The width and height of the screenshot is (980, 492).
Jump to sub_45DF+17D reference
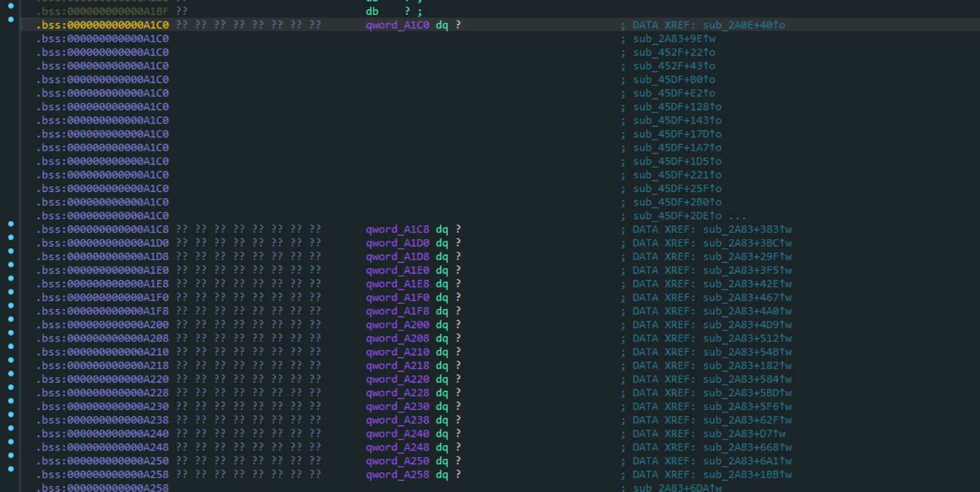coord(677,134)
